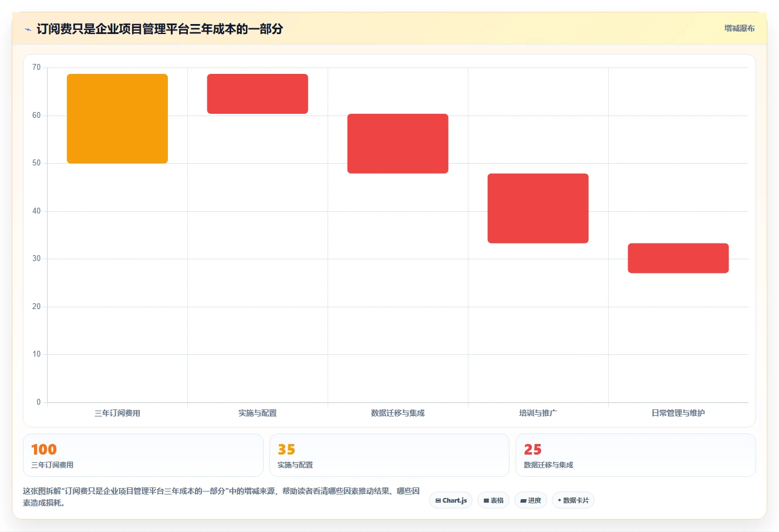The image size is (779, 532).
Task: Click the 表格 chip
Action: (493, 500)
